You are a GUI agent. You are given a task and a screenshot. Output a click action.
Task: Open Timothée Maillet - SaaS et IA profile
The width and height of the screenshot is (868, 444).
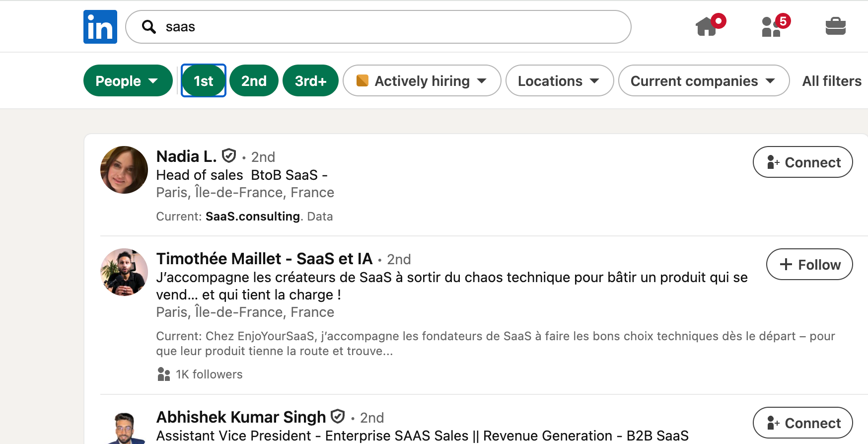[264, 259]
